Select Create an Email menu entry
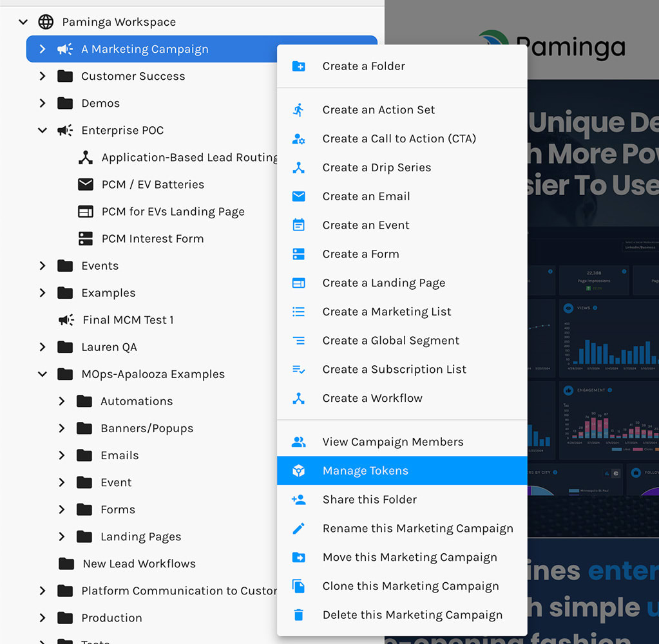 (x=402, y=196)
